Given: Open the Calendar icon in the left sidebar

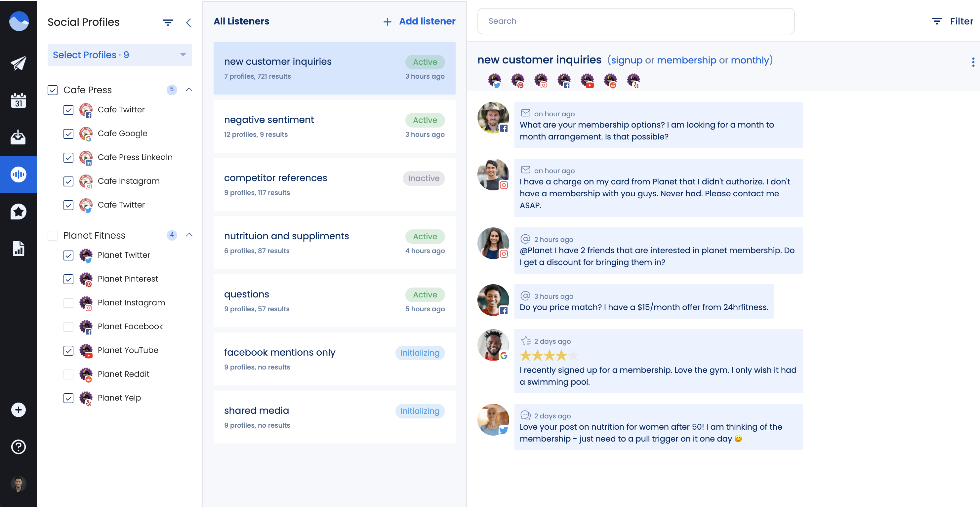Looking at the screenshot, I should tap(18, 100).
